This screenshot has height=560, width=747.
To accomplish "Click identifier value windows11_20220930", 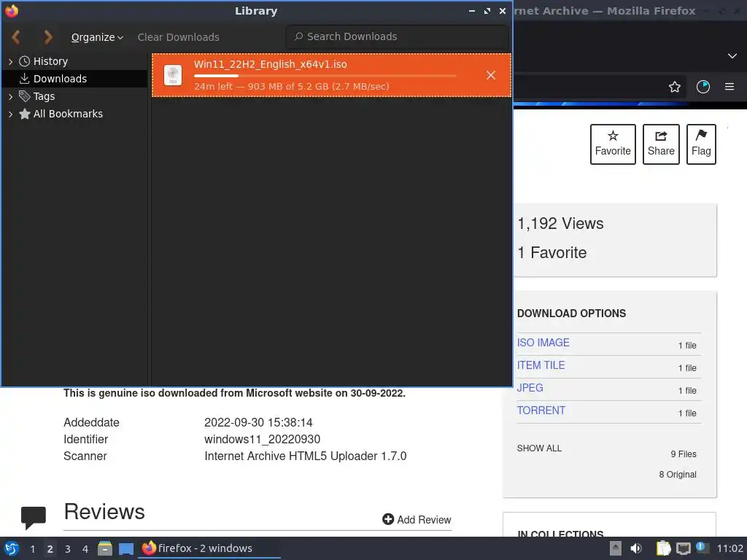I will [x=262, y=439].
